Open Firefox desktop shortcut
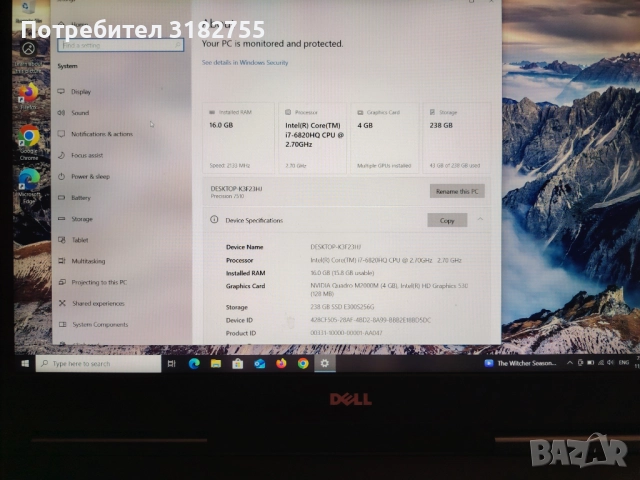Viewport: 640px width, 480px height. coord(28,97)
